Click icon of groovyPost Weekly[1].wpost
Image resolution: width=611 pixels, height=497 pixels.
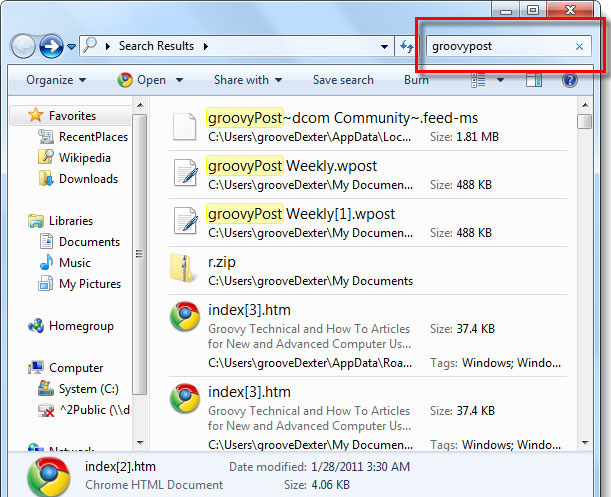click(x=185, y=221)
